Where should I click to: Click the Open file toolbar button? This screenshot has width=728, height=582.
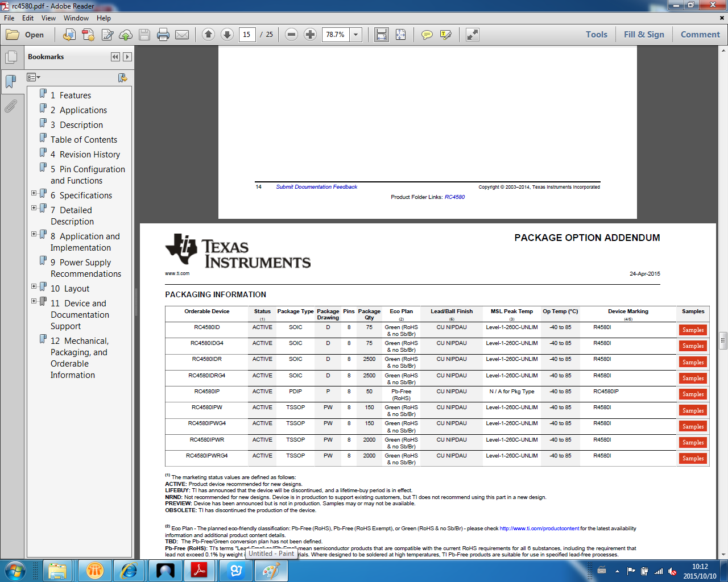point(25,35)
